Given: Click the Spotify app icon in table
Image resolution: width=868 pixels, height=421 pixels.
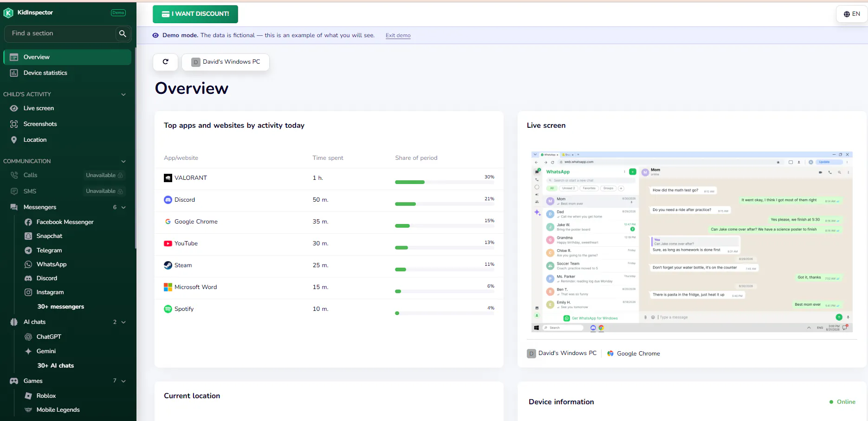Looking at the screenshot, I should click(x=168, y=309).
